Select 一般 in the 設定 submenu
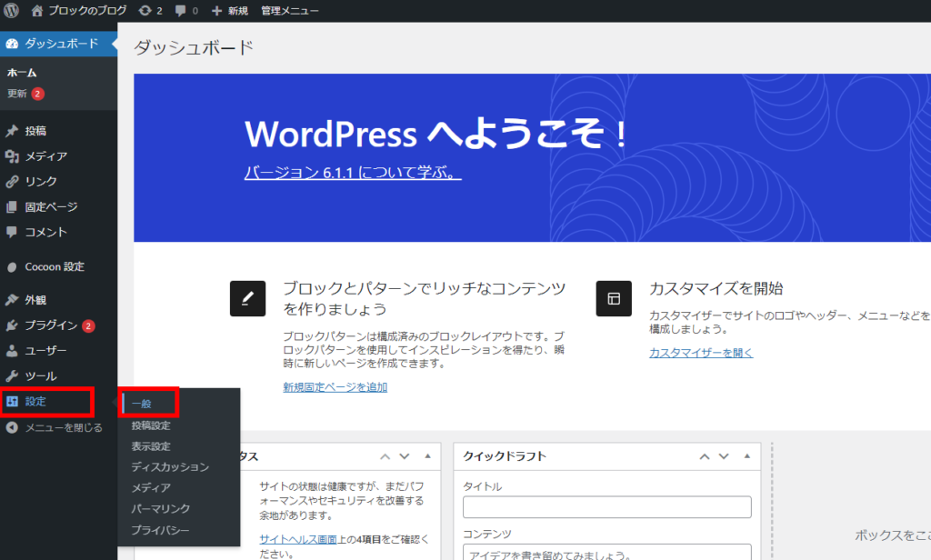 click(141, 404)
